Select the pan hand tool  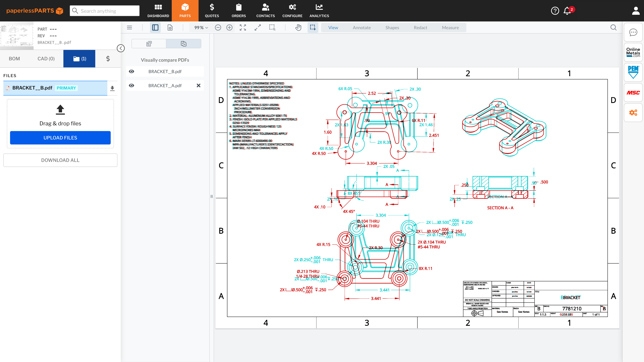pos(298,27)
